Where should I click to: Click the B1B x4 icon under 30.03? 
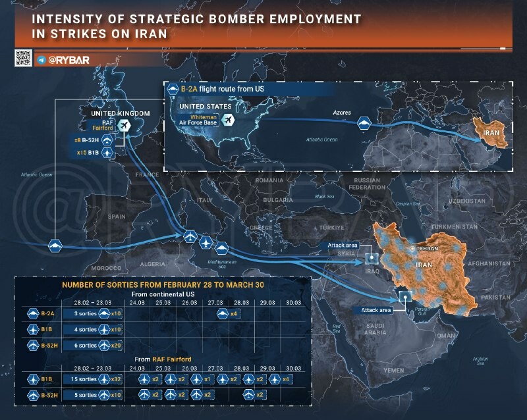[273, 380]
